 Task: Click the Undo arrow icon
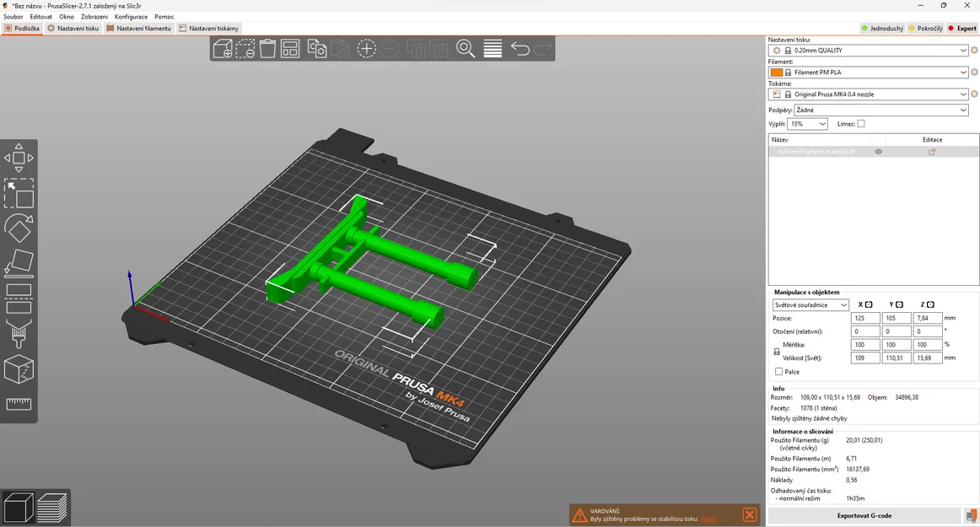(x=520, y=49)
